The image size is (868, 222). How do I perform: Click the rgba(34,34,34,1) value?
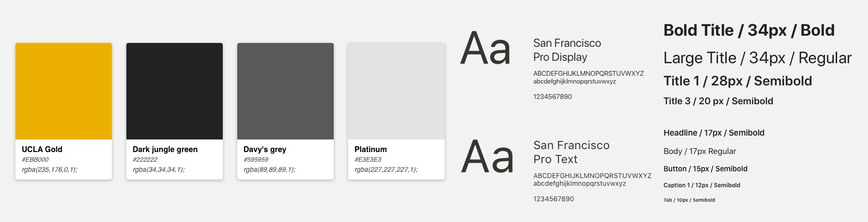[159, 170]
